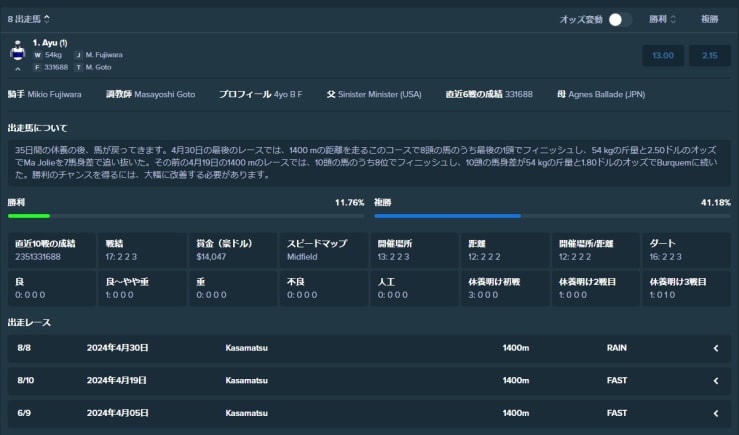
Task: Expand the 2024年4月30日 race row chevron
Action: (x=715, y=348)
